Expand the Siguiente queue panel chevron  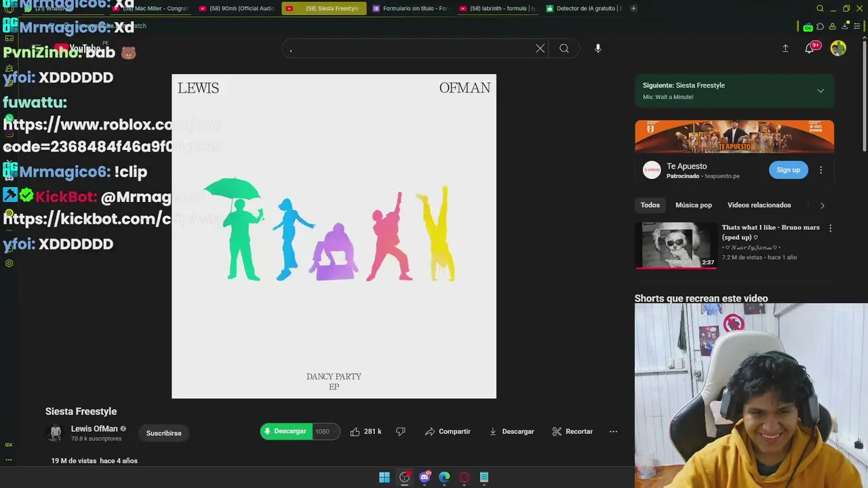tap(821, 91)
